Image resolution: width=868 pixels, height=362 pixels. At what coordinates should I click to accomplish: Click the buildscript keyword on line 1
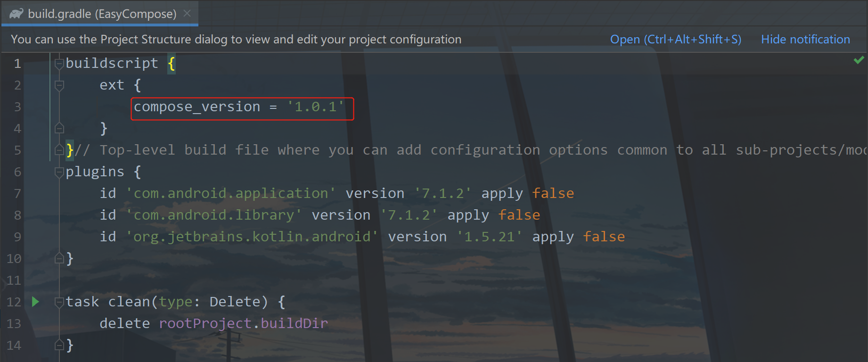pos(112,64)
